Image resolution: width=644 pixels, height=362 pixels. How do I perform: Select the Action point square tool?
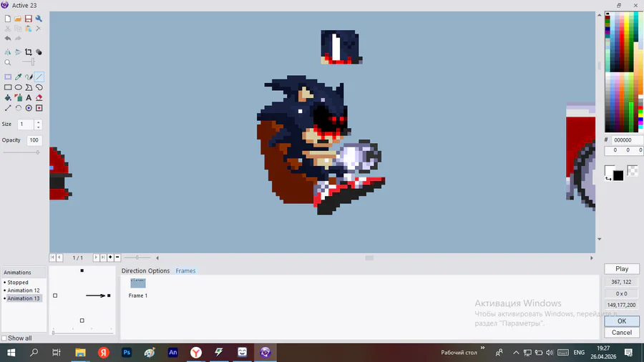click(x=39, y=108)
